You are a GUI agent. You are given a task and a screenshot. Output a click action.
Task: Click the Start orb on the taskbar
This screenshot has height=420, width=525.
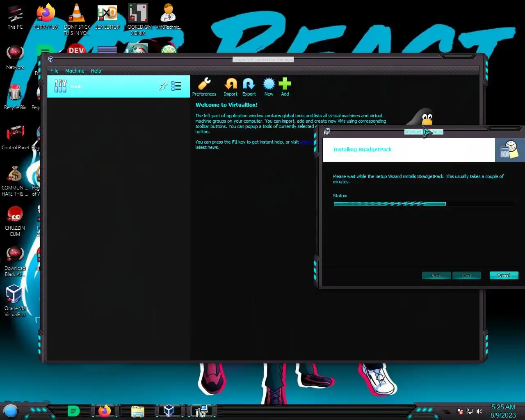[11, 411]
